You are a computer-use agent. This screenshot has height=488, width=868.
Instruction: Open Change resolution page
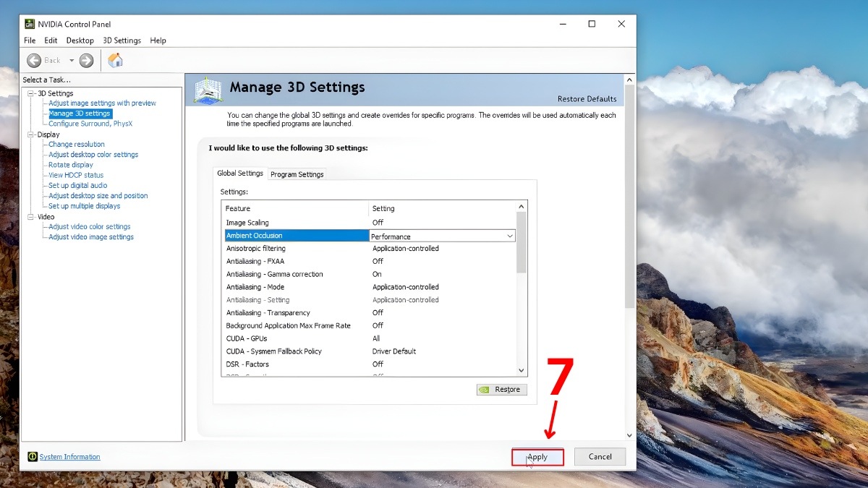(77, 145)
